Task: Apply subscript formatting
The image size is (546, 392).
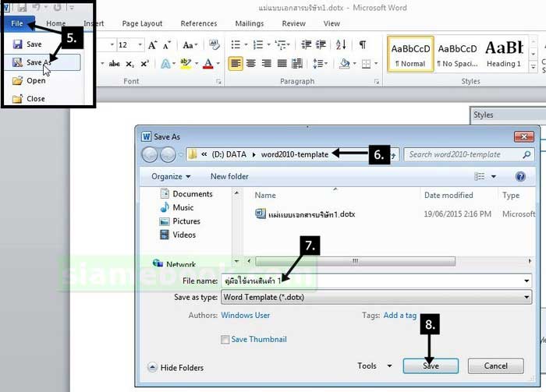Action: coord(129,64)
